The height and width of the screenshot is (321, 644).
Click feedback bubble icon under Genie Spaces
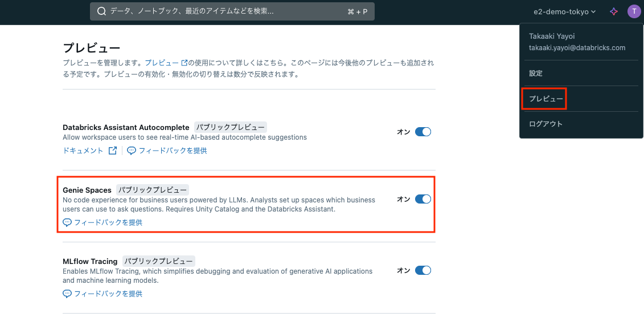[x=67, y=222]
